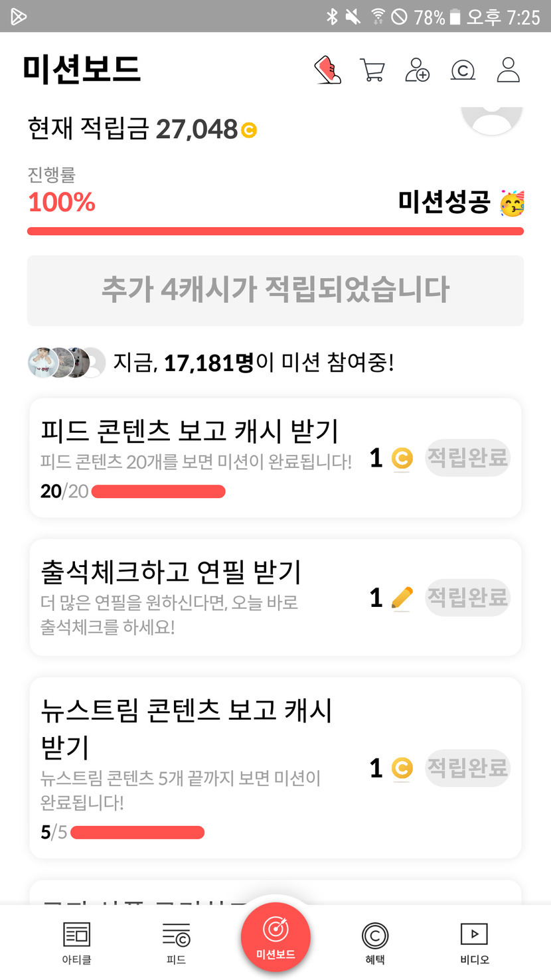
Task: Tap the gray profile picture avatar
Action: 491,118
